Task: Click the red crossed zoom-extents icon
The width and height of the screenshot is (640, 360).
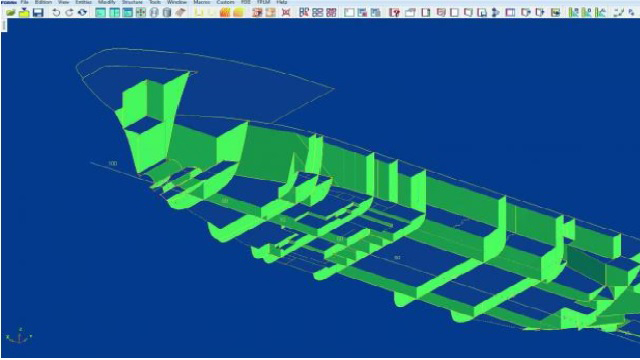Action: (286, 13)
